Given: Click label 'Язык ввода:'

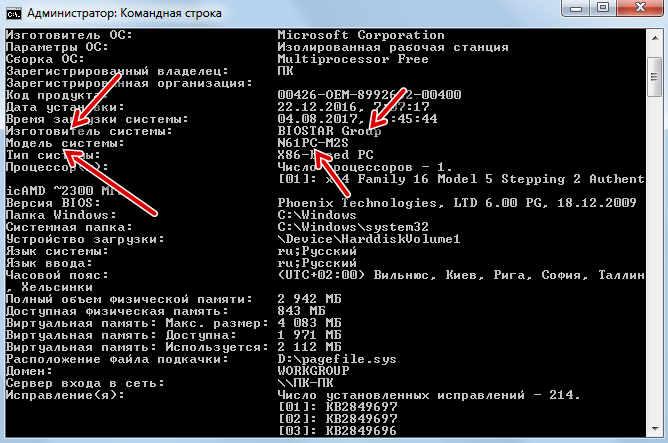Looking at the screenshot, I should click(49, 263).
